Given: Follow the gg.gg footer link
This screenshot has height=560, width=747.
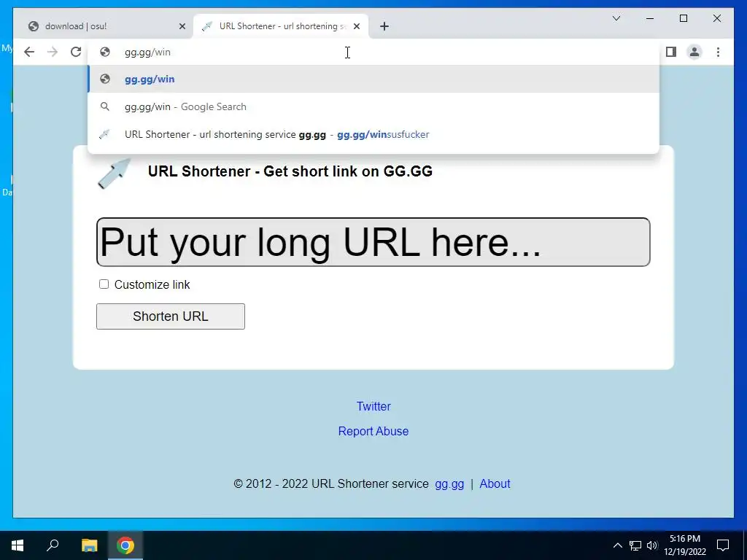Looking at the screenshot, I should (449, 484).
